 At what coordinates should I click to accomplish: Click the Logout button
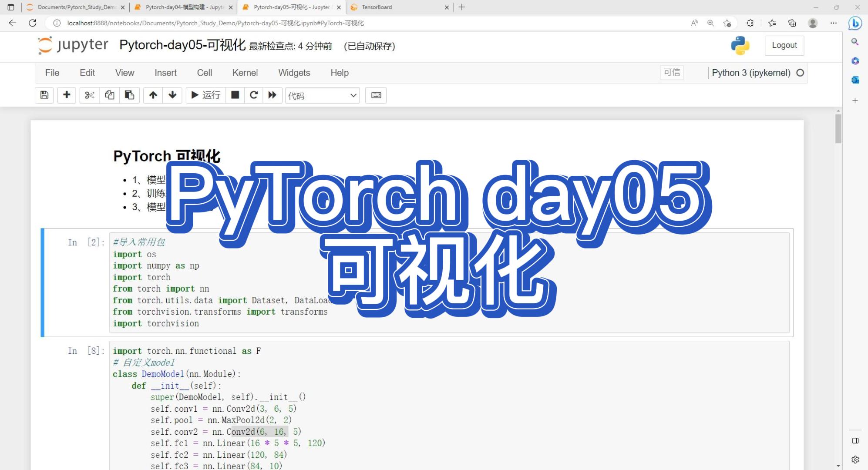(x=784, y=45)
